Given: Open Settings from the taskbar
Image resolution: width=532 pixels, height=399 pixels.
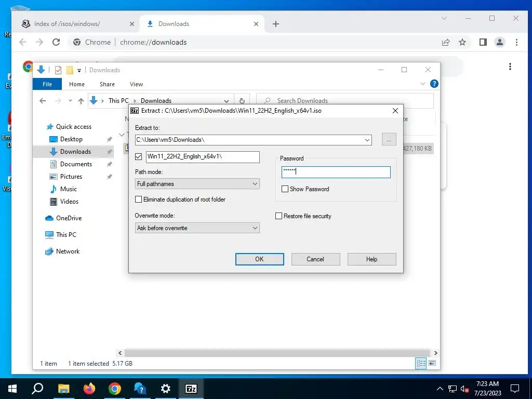Looking at the screenshot, I should pos(166,389).
